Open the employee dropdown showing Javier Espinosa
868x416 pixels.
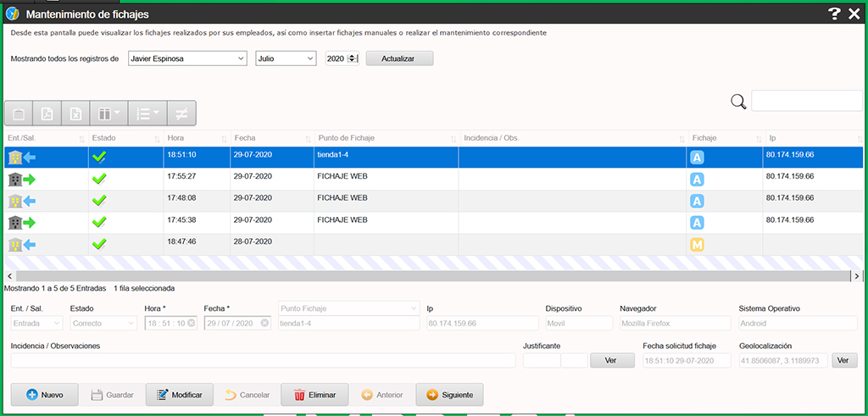click(x=186, y=58)
